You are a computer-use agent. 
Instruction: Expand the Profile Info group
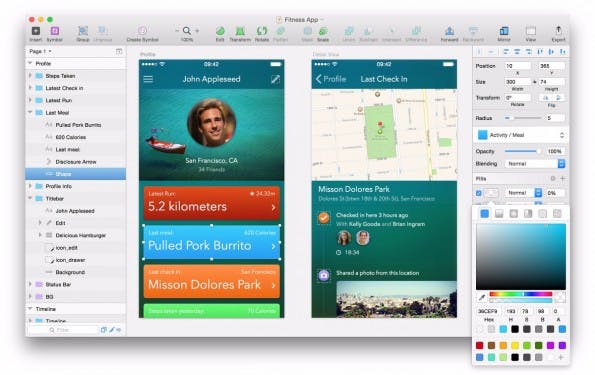click(30, 186)
